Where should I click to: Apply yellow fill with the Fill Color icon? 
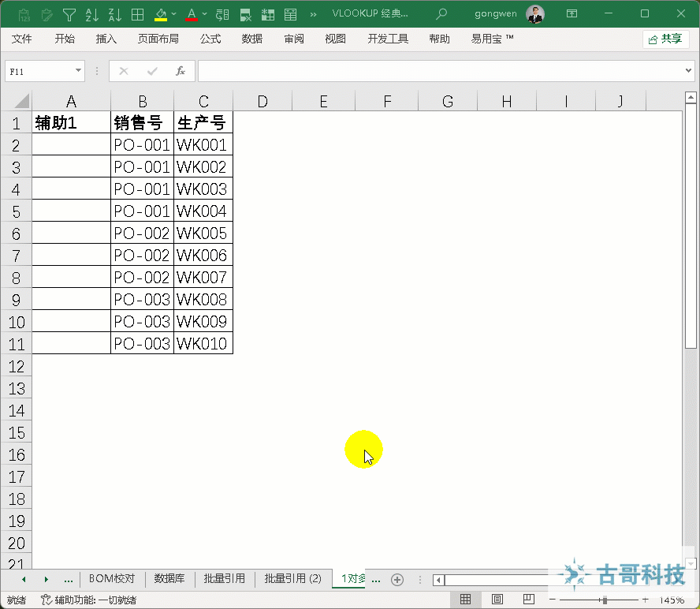tap(159, 13)
